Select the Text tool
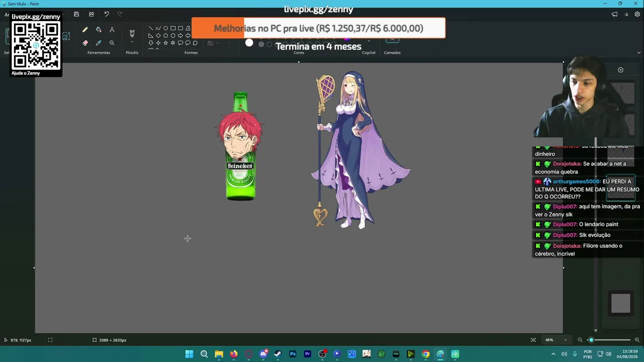Image resolution: width=644 pixels, height=362 pixels. 112,30
